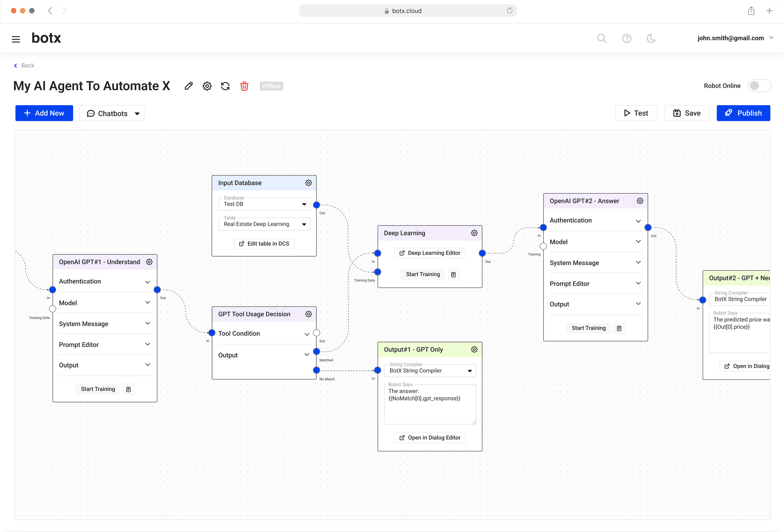Image resolution: width=784 pixels, height=532 pixels.
Task: Rename agent using the pencil icon
Action: (x=189, y=86)
